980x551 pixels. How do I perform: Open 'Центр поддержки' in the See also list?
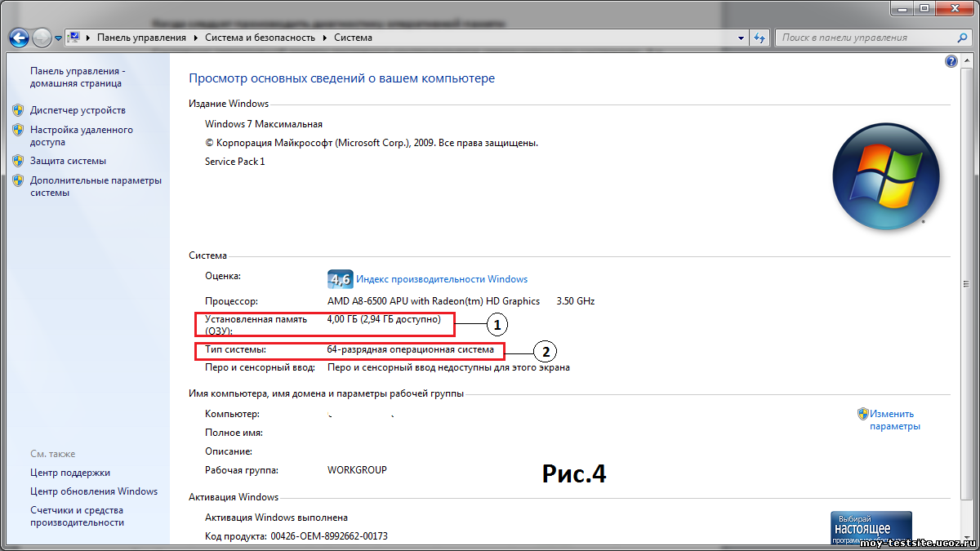[70, 473]
